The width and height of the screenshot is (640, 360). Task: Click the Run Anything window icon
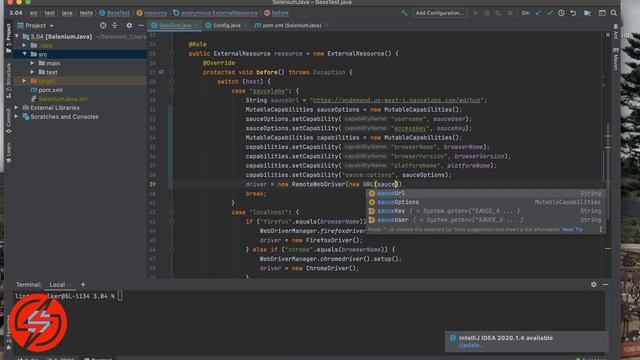(602, 13)
